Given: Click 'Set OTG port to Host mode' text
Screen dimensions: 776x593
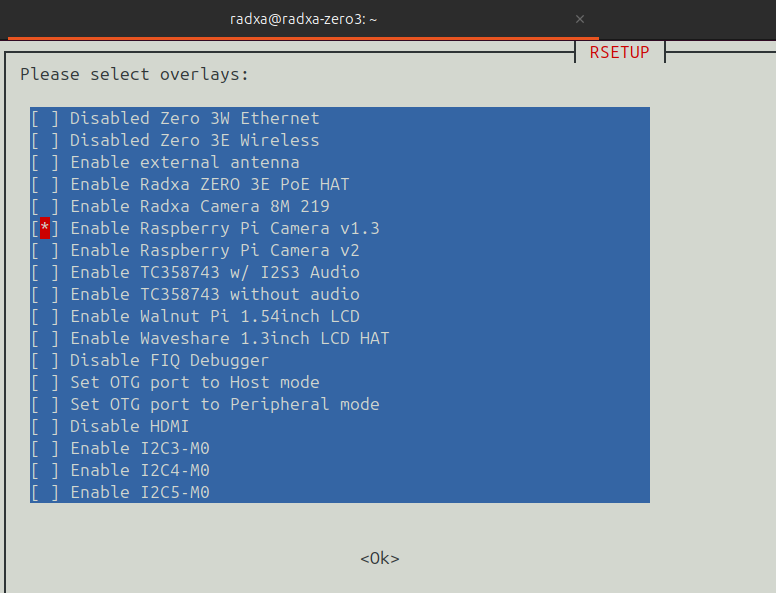Looking at the screenshot, I should tap(194, 382).
